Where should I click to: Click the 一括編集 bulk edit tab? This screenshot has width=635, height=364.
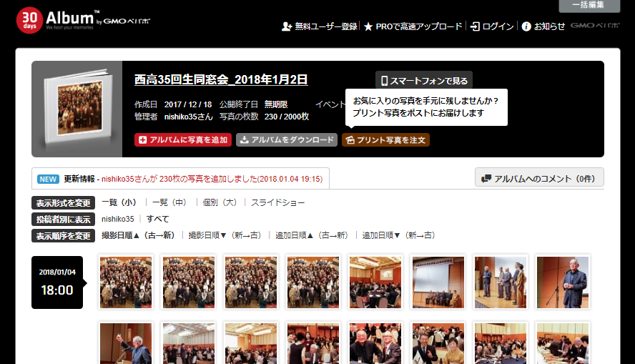[589, 6]
